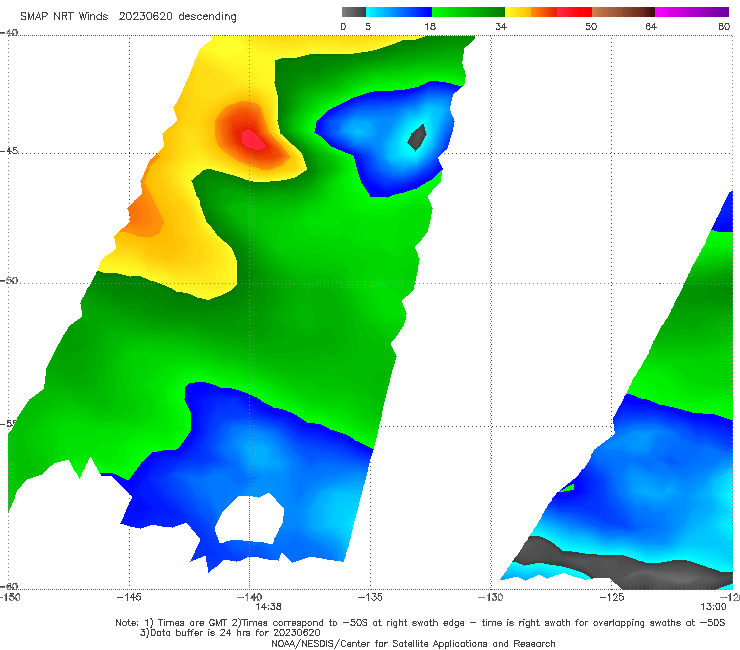The width and height of the screenshot is (740, 650).
Task: Click the white data-gap hole in the southern blue region
Action: (250, 518)
